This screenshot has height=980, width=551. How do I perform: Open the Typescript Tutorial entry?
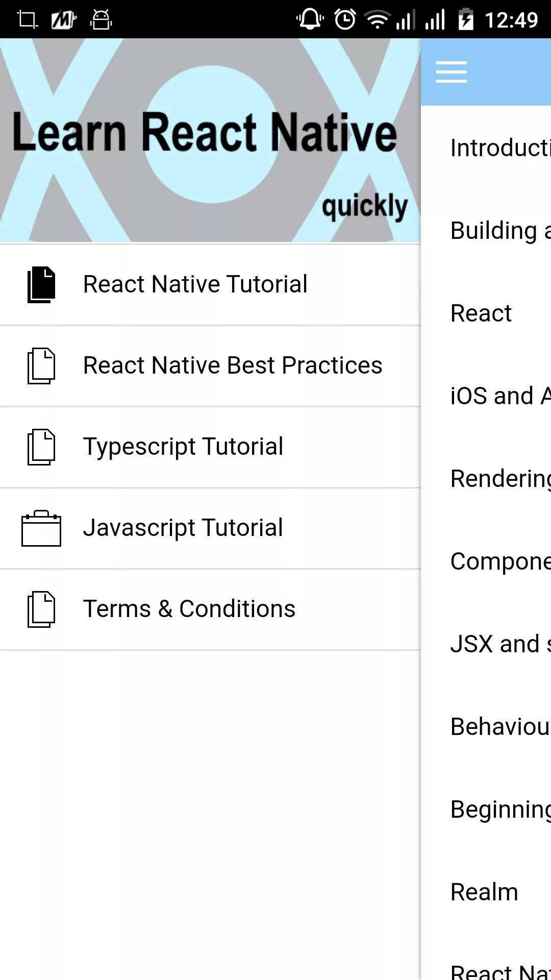click(x=183, y=447)
